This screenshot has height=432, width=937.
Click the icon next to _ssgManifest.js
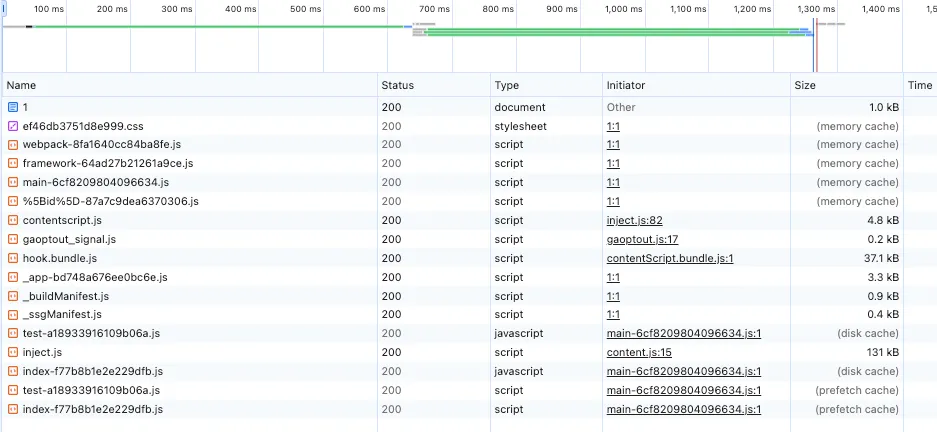click(x=13, y=314)
